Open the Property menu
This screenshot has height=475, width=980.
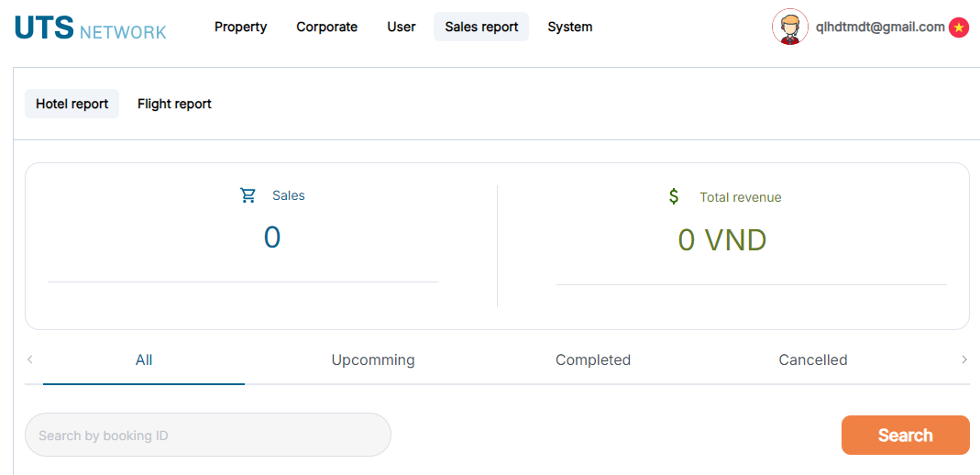240,27
